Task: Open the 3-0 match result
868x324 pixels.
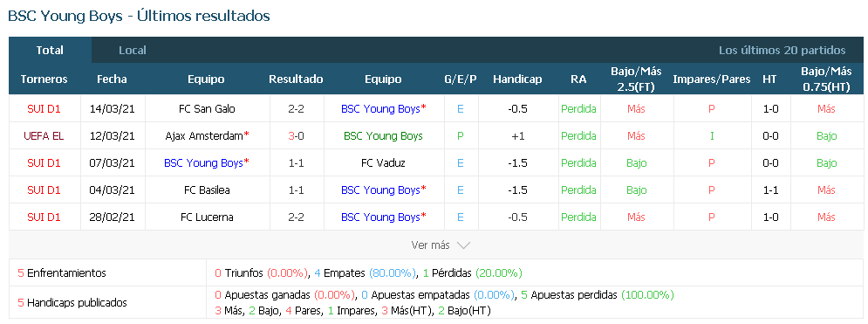Action: (296, 136)
